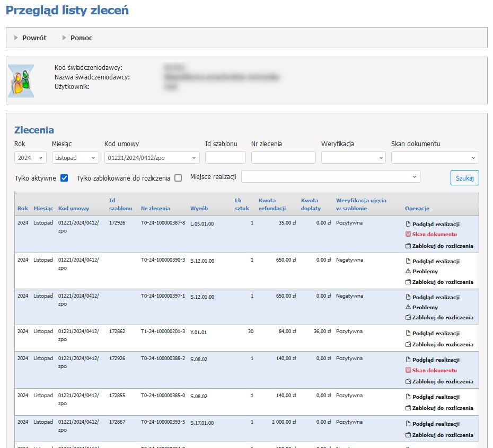This screenshot has width=493, height=448.
Task: Click Podgląd realizacji icon for order T0-24-100000387-8
Action: [x=408, y=224]
